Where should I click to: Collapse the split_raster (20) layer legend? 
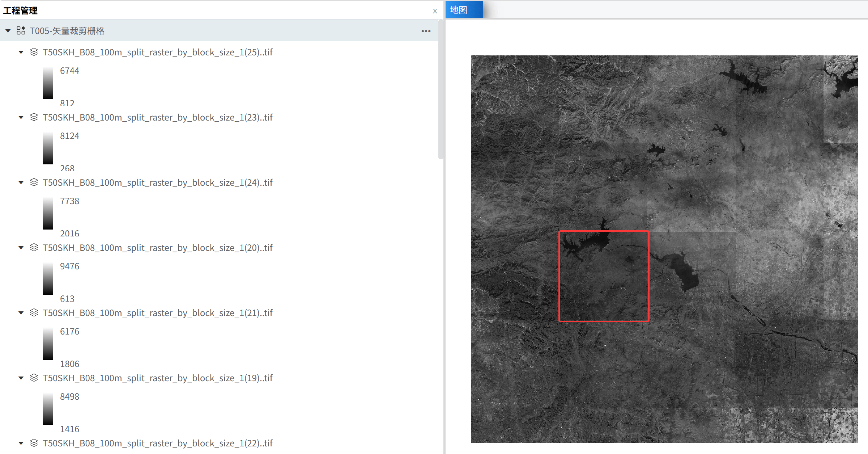pyautogui.click(x=21, y=248)
